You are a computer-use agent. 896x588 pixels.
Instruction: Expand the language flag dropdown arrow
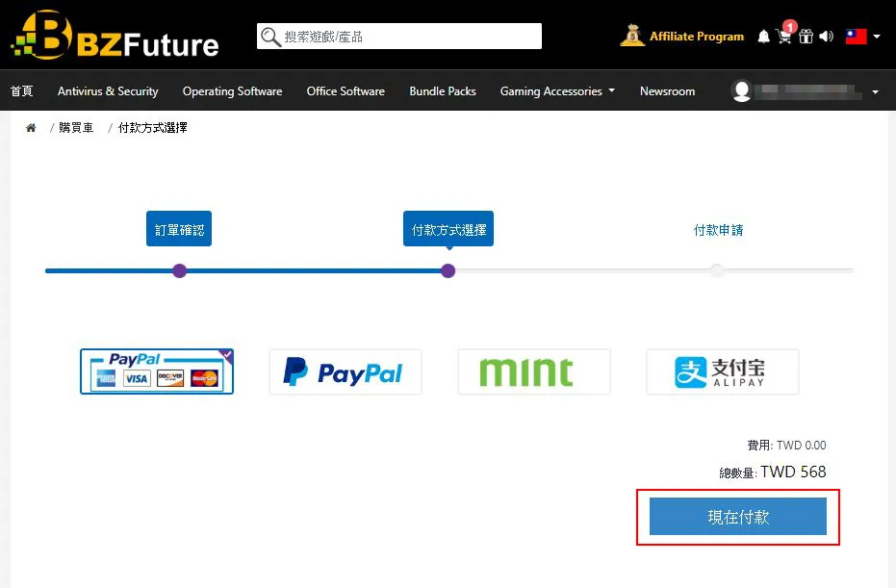pos(877,37)
